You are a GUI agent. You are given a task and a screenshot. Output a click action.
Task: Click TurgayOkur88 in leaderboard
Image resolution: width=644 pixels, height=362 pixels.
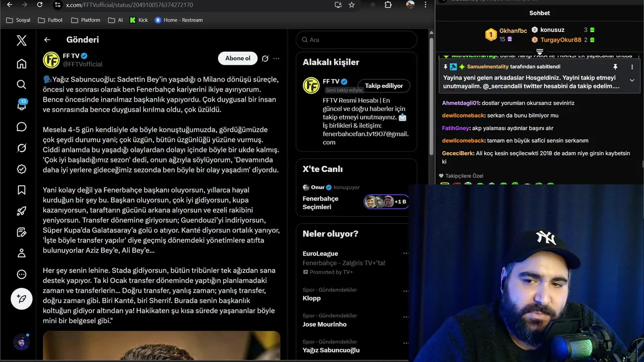click(x=561, y=40)
